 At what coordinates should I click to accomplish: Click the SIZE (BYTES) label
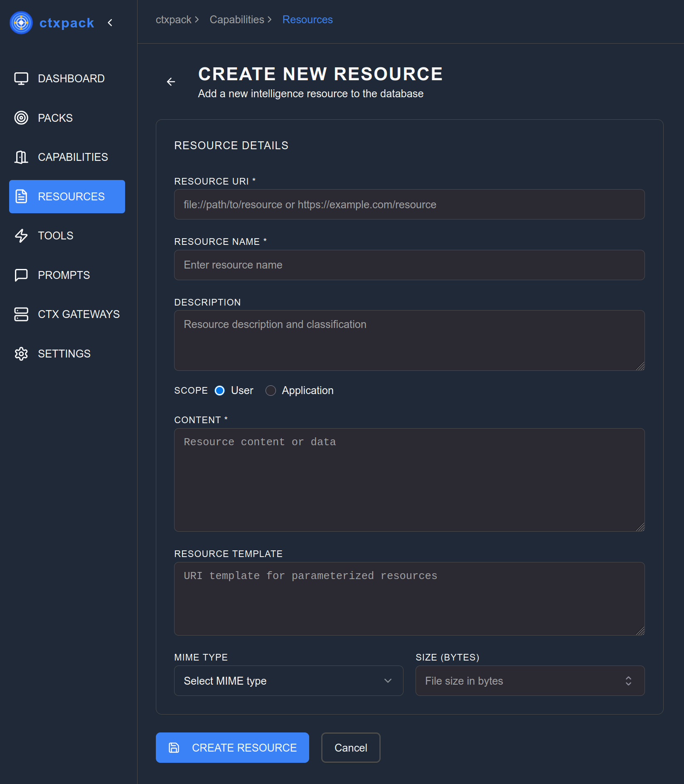tap(448, 658)
